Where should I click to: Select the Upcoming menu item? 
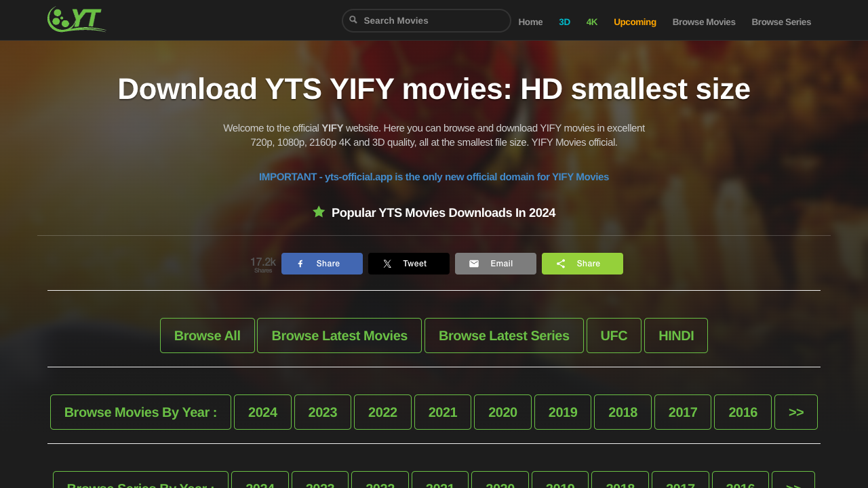[635, 22]
